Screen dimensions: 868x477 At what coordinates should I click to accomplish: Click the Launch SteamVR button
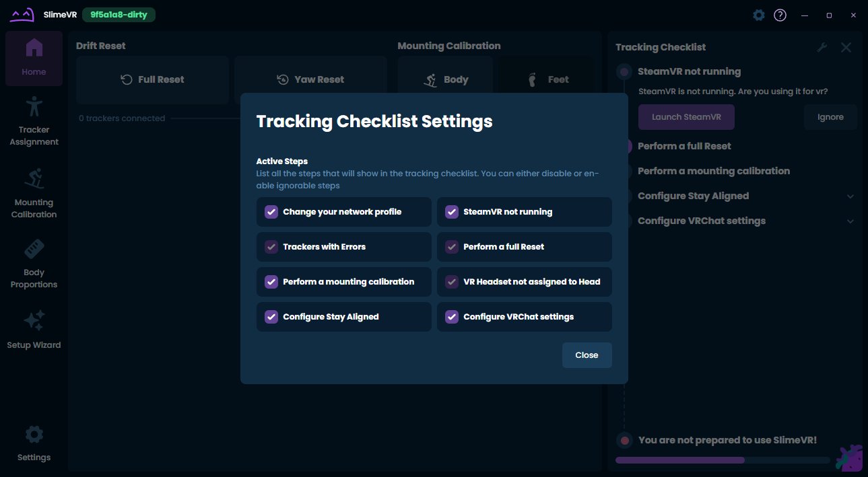[686, 117]
